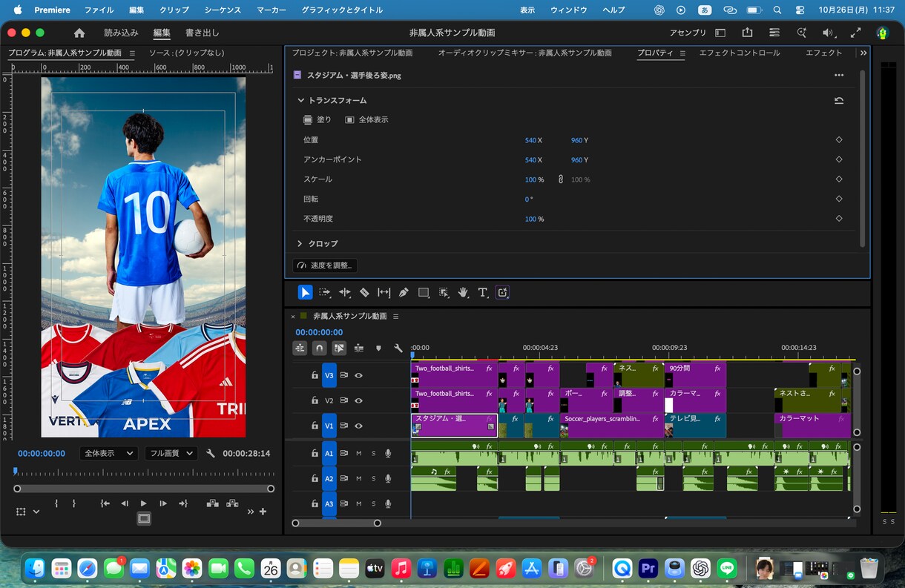Mute audio track A1
Image resolution: width=905 pixels, height=588 pixels.
(359, 453)
